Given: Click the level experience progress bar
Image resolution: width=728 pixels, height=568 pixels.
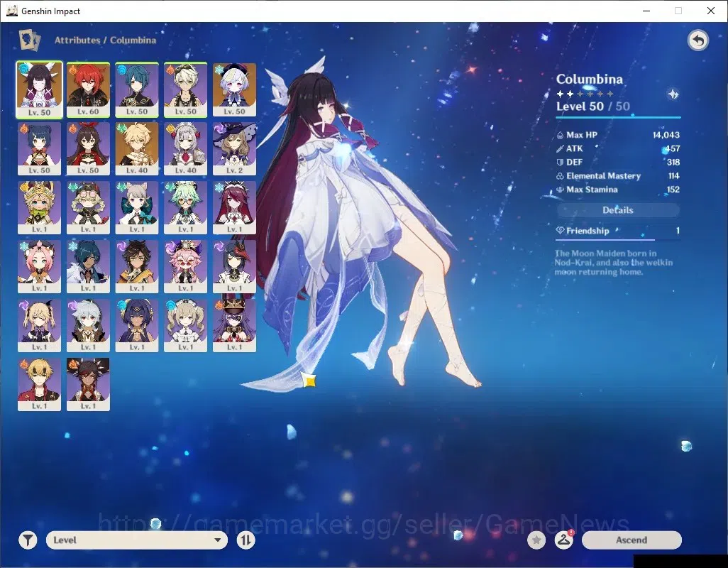Looking at the screenshot, I should point(619,117).
